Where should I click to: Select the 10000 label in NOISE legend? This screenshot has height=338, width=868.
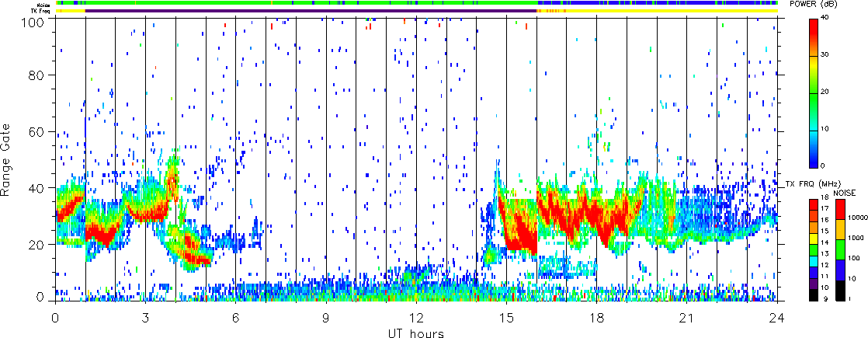[858, 218]
